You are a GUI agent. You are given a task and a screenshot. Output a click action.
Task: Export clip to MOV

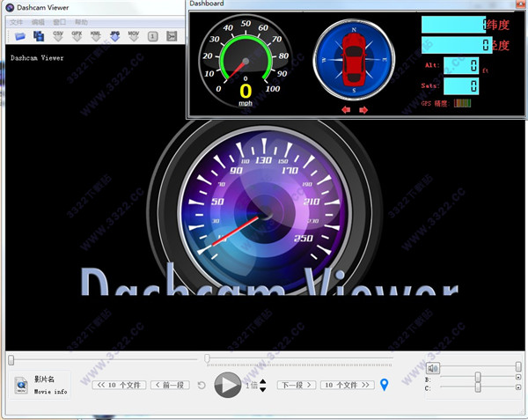point(134,36)
